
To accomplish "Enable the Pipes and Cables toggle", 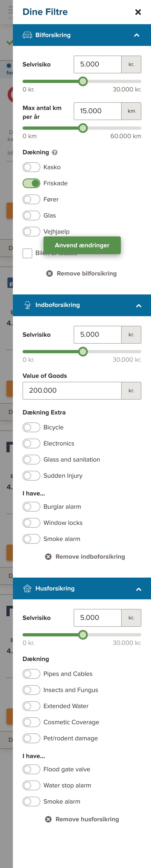I will tap(31, 674).
